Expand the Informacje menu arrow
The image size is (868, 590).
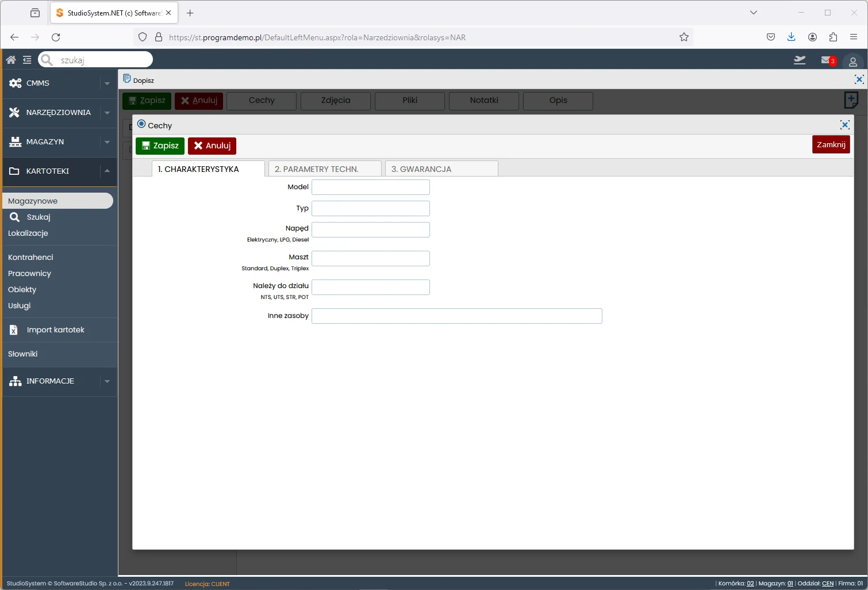pos(107,381)
